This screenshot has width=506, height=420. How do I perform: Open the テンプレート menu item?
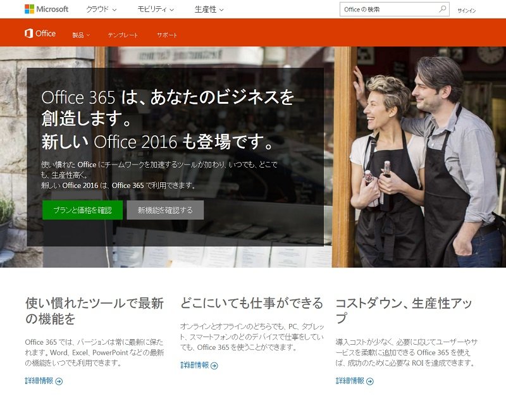[x=123, y=35]
